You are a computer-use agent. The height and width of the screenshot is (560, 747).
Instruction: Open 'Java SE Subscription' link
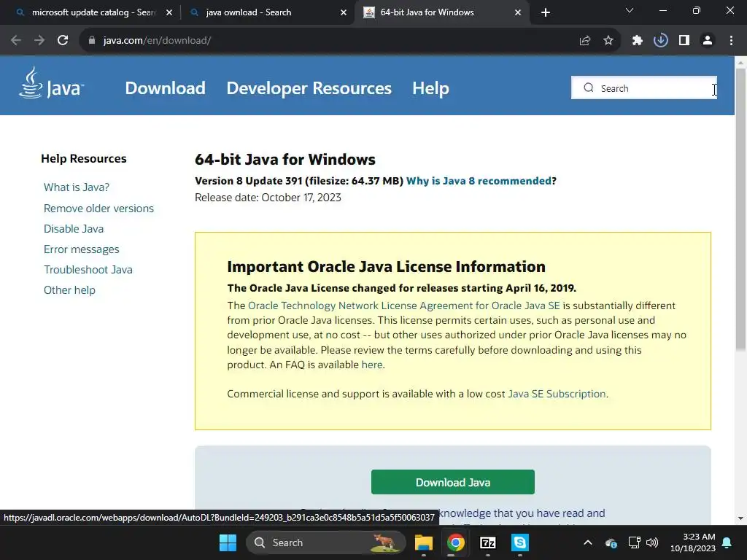coord(557,394)
